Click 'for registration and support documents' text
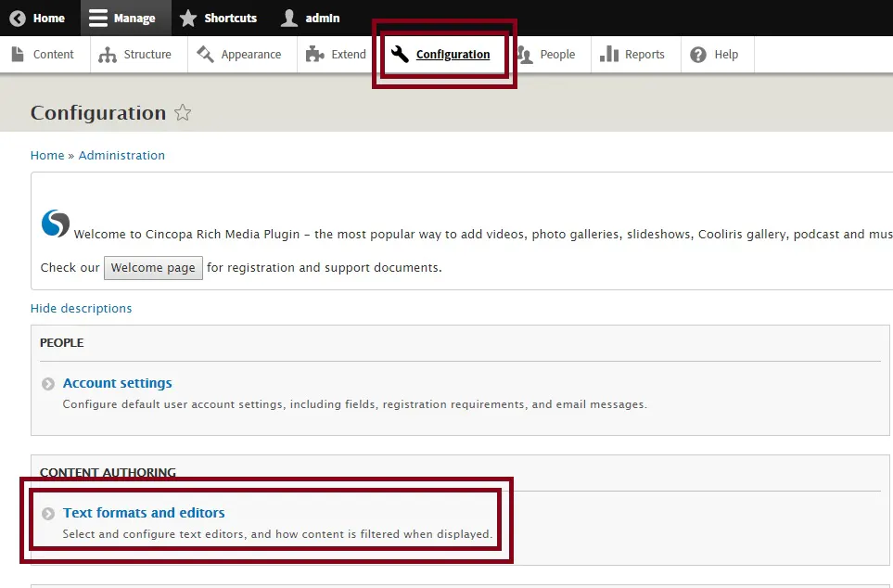893x588 pixels. 324,268
